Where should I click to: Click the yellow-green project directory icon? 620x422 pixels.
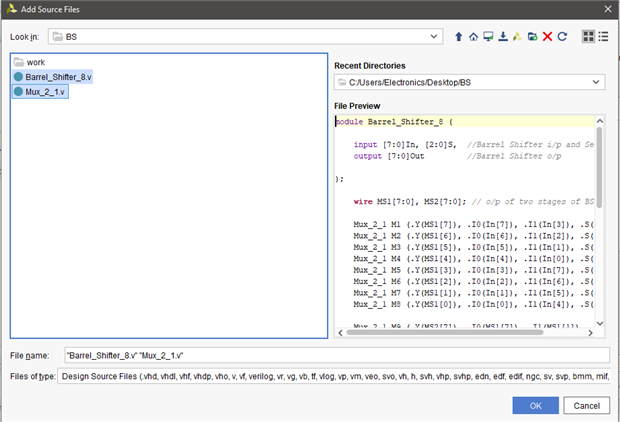click(x=517, y=36)
